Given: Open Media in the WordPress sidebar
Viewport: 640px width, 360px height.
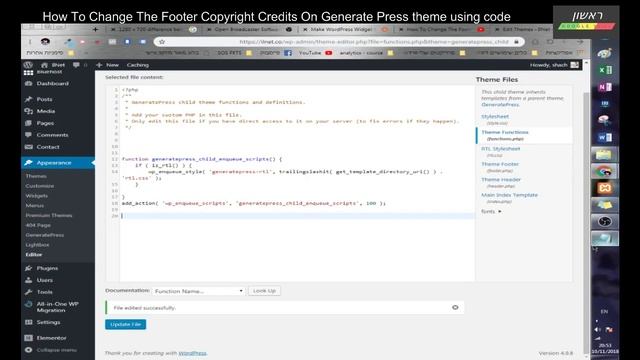Looking at the screenshot, I should [x=46, y=111].
